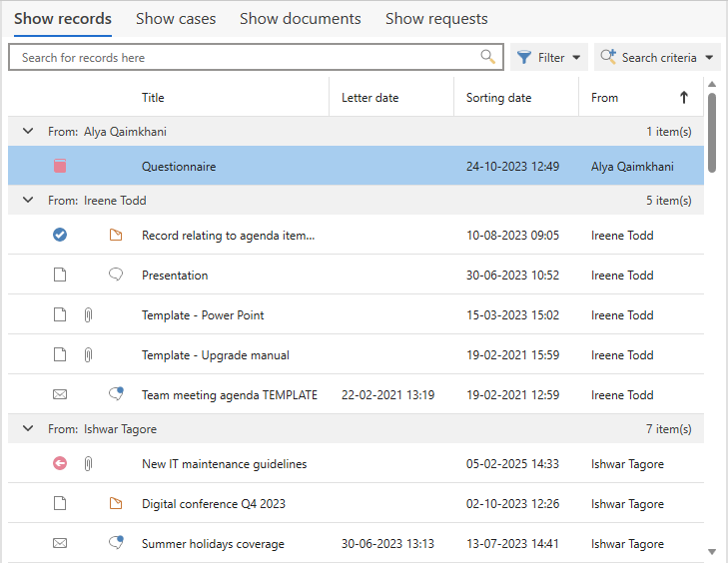Click orange note icon on Digital conference Q4 2023
This screenshot has width=728, height=563.
[x=116, y=504]
